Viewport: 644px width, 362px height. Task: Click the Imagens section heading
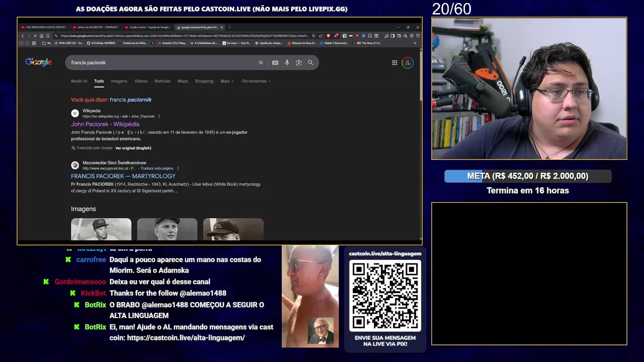tap(84, 209)
